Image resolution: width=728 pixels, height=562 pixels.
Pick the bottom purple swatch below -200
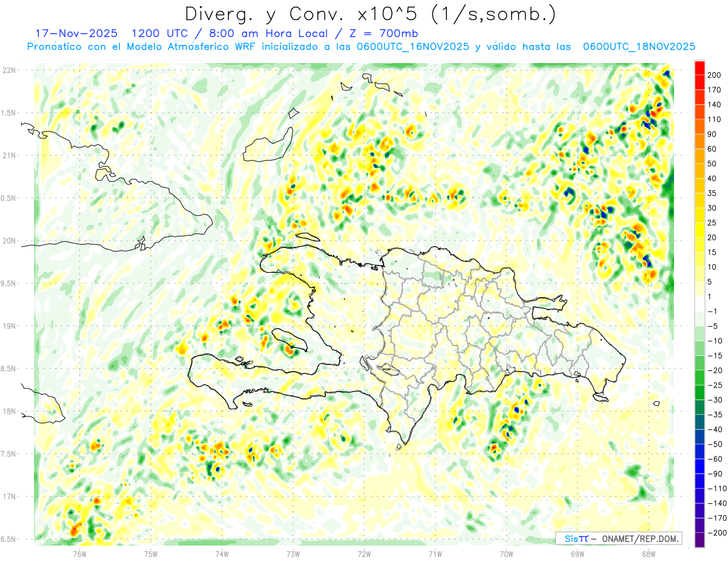coord(699,540)
